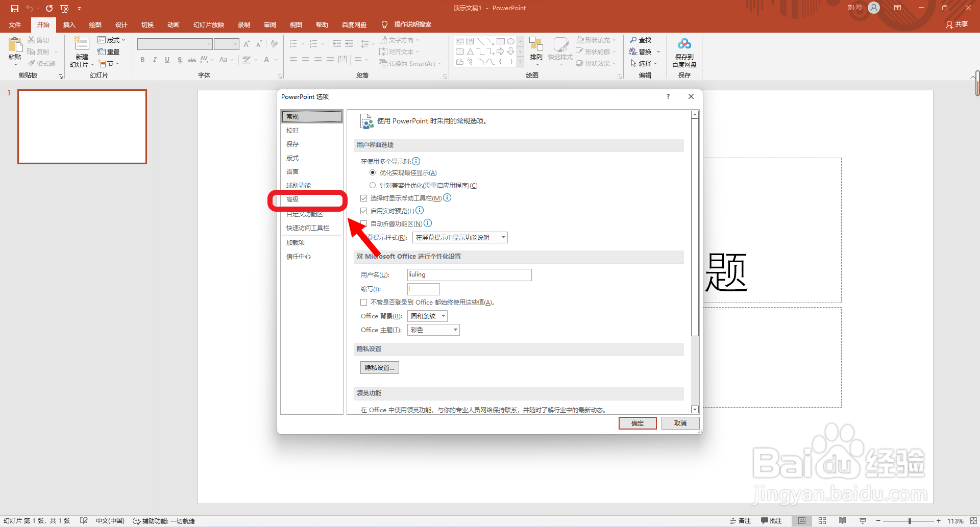Toggle always use these values checkbox

(364, 302)
